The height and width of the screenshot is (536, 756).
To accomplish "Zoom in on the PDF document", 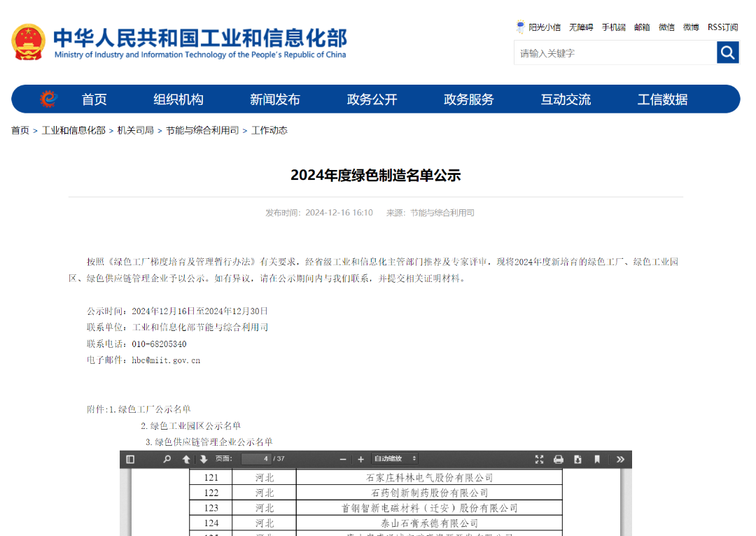I will coord(360,459).
